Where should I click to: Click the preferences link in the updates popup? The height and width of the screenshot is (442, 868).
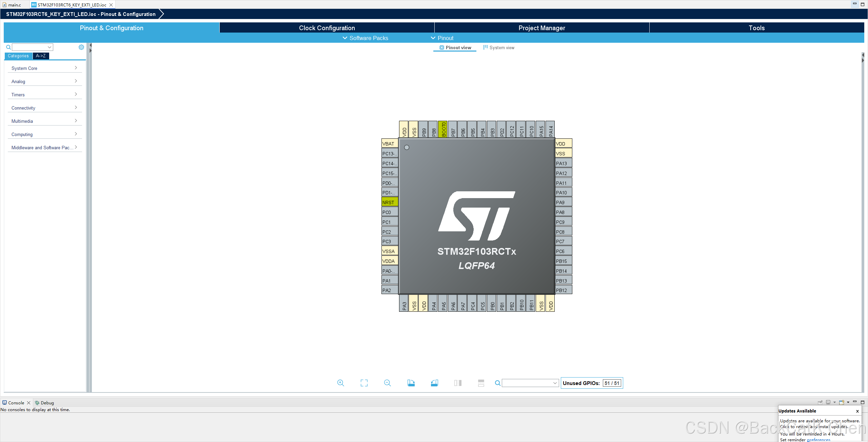[818, 440]
